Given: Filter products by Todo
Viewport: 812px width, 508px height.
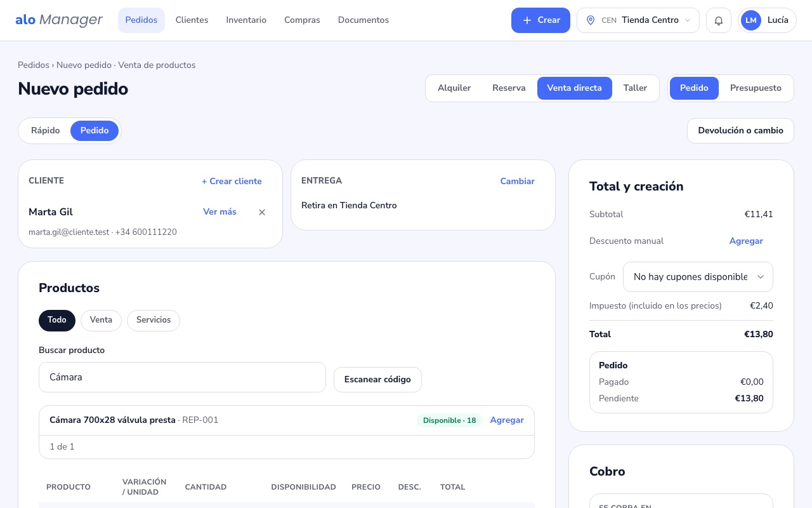Looking at the screenshot, I should click(x=57, y=320).
